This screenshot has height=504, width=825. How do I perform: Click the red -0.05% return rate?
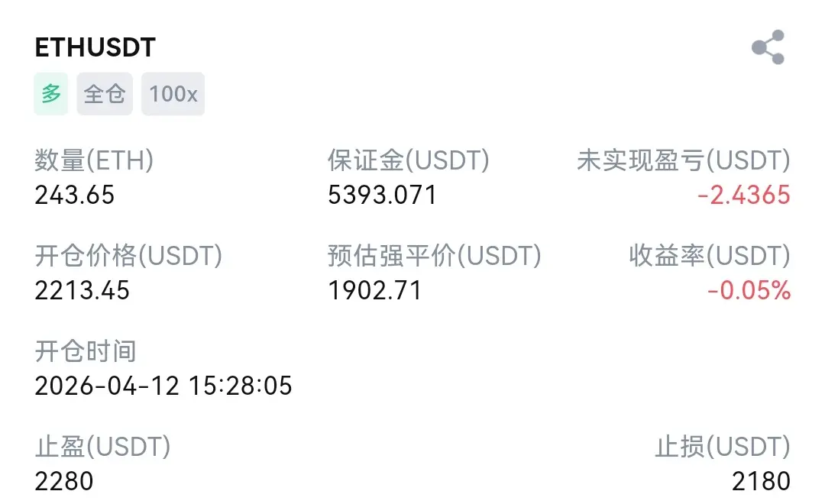click(749, 291)
